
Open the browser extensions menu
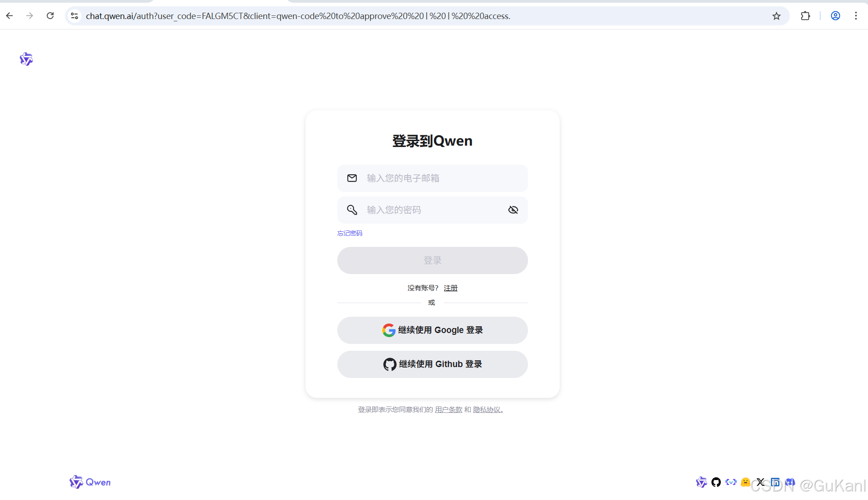[x=806, y=16]
